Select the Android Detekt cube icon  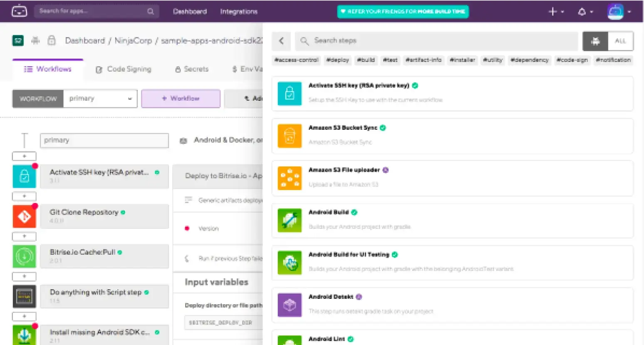[289, 305]
